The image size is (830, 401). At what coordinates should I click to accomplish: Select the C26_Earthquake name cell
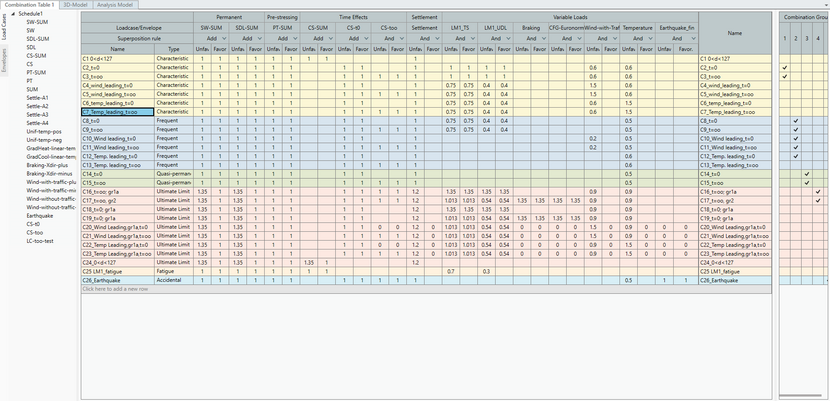(x=117, y=280)
